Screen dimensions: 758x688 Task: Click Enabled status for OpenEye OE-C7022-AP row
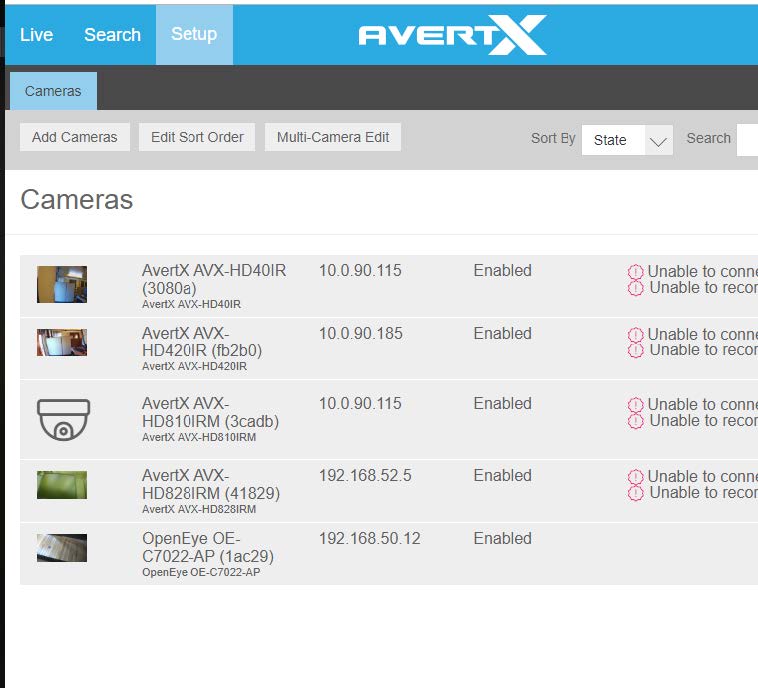coord(503,538)
